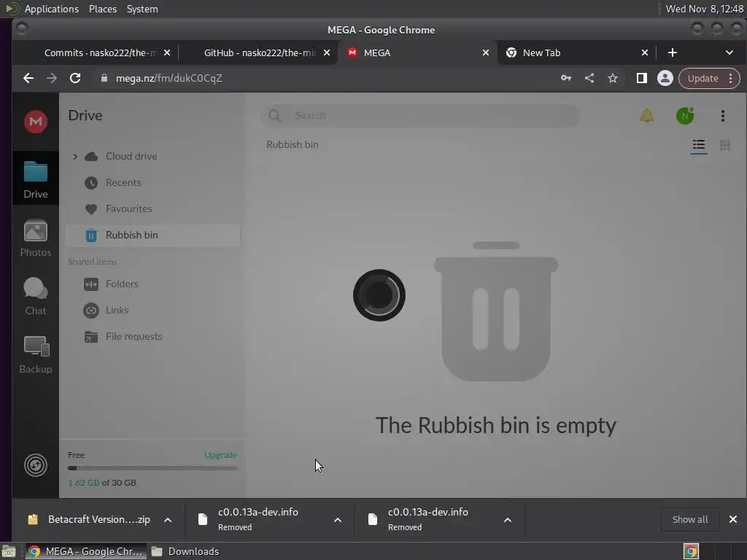The width and height of the screenshot is (747, 560).
Task: Open shared Folders item
Action: coord(122,284)
